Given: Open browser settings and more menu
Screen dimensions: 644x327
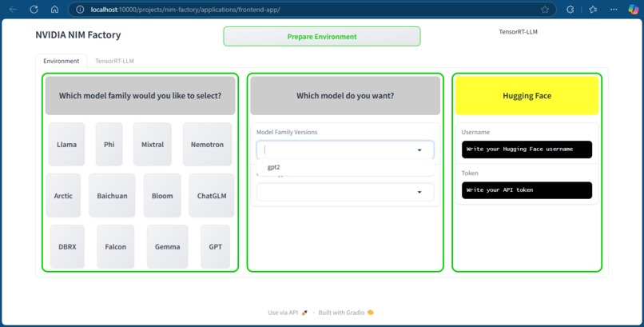Looking at the screenshot, I should (x=614, y=10).
